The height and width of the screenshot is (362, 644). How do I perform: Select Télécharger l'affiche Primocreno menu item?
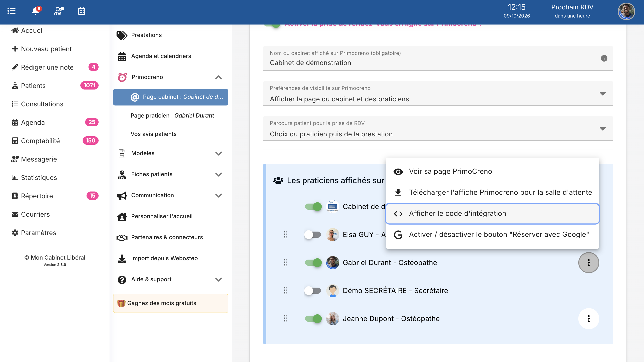coord(492,192)
